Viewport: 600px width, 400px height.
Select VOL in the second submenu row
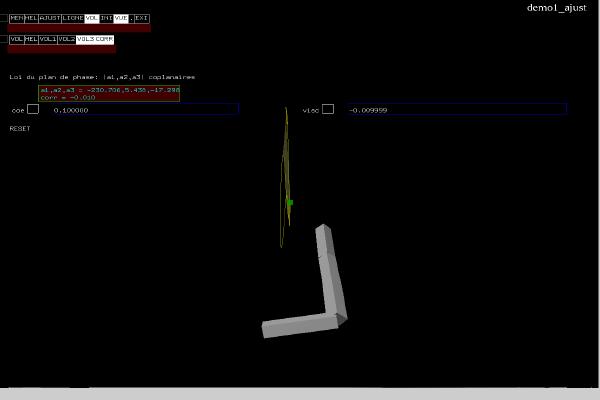coord(16,39)
